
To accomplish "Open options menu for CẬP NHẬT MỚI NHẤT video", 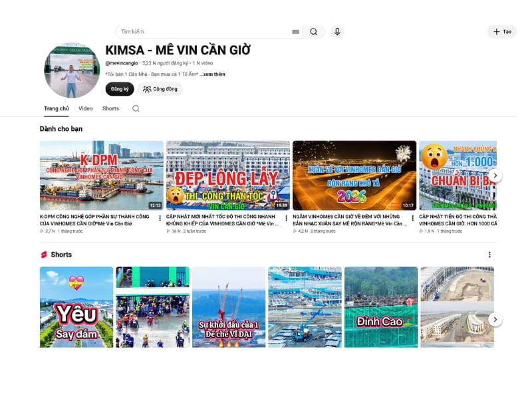I will click(x=287, y=218).
